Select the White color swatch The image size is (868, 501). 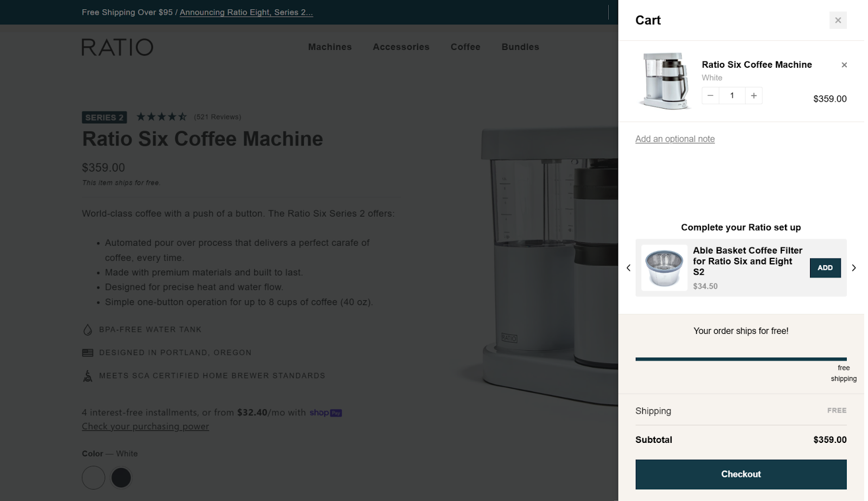pyautogui.click(x=93, y=478)
